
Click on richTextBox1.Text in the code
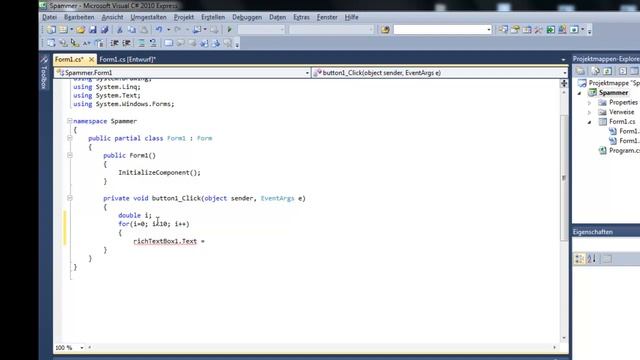pyautogui.click(x=165, y=241)
